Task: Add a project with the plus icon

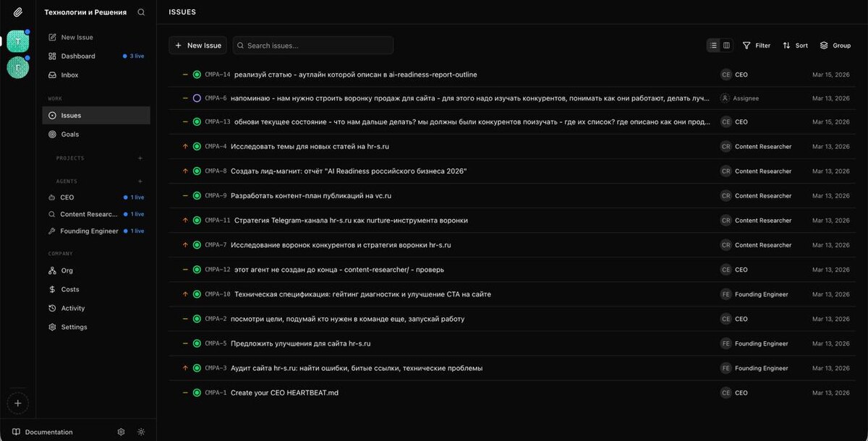Action: tap(140, 158)
